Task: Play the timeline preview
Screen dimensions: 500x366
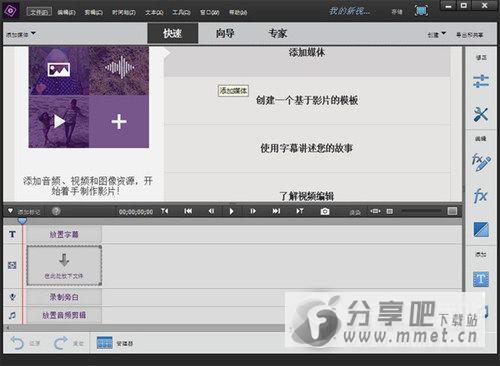Action: point(231,211)
